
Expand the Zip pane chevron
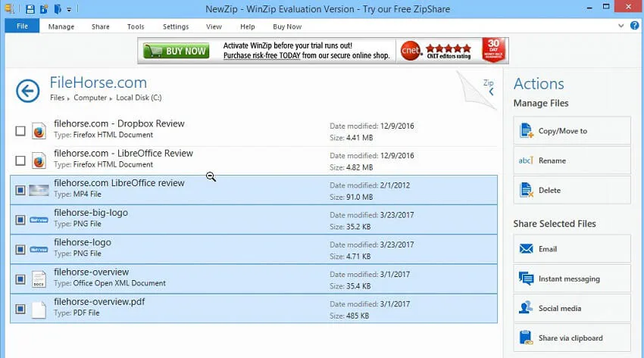[x=491, y=92]
